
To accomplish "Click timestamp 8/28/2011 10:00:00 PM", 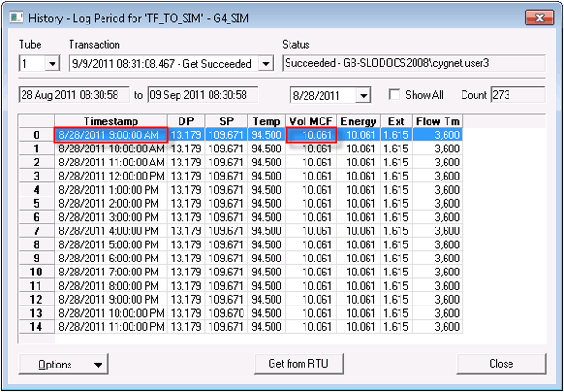I will click(111, 313).
